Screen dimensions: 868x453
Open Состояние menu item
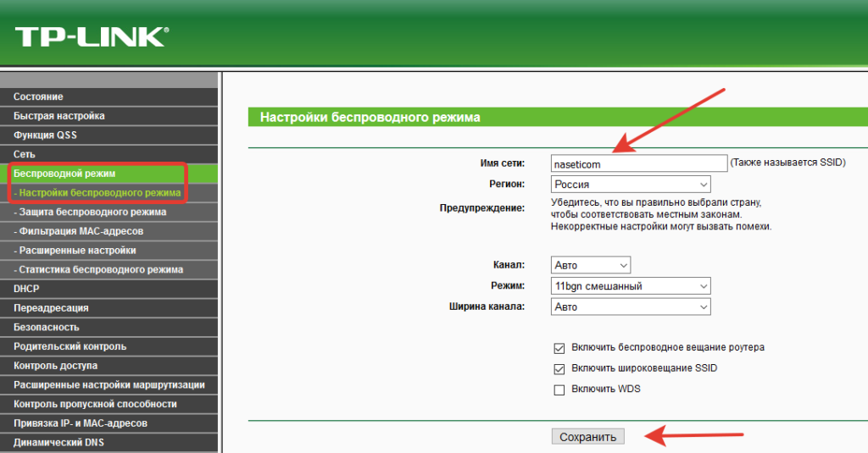(38, 97)
